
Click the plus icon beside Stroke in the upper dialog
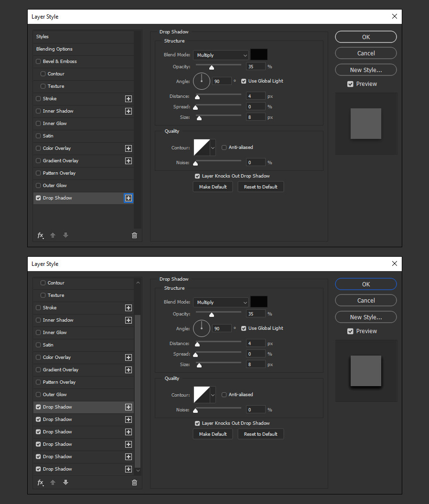pyautogui.click(x=129, y=99)
